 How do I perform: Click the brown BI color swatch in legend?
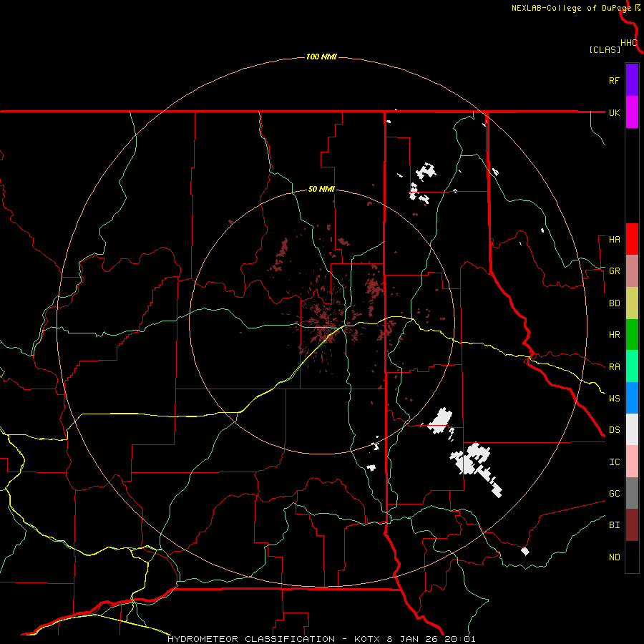(x=632, y=525)
